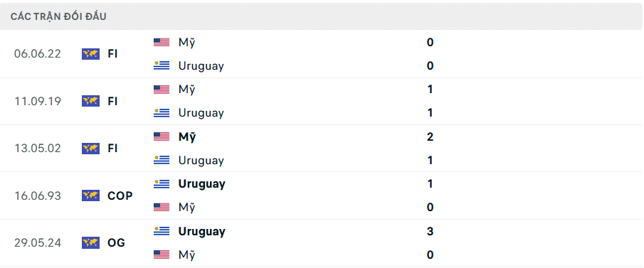Click the world-map icon beside 13.05.02
This screenshot has width=644, height=268.
90,148
